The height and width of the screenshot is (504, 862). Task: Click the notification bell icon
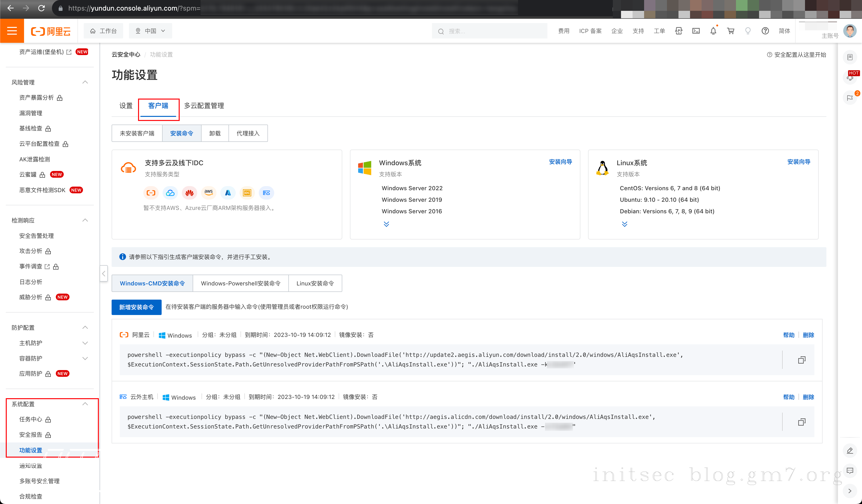click(713, 31)
